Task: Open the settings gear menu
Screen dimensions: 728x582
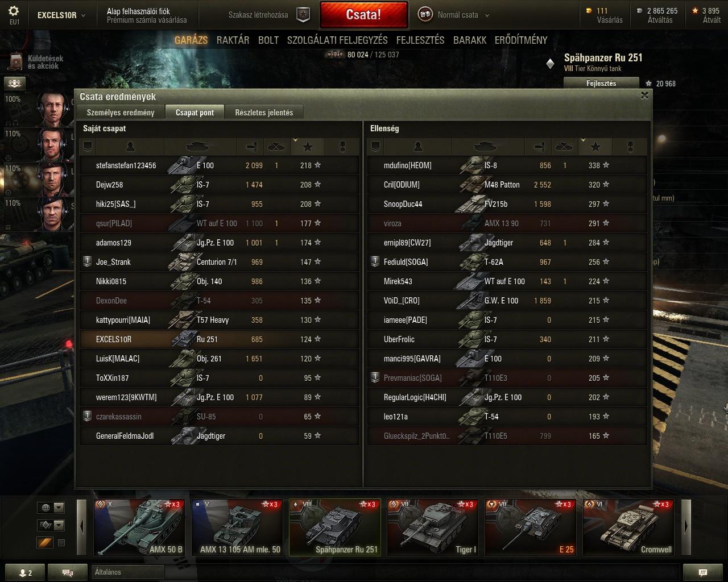Action: [x=14, y=11]
